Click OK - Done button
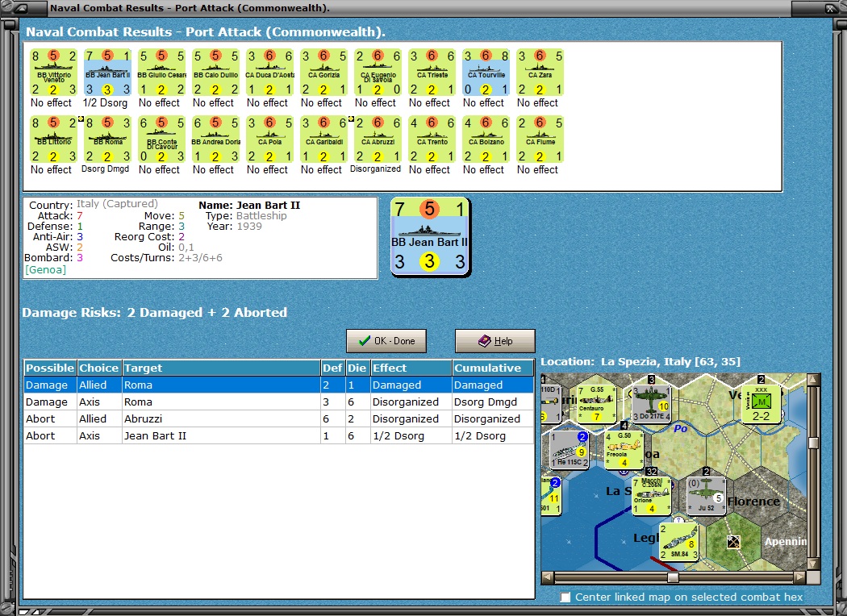Image resolution: width=847 pixels, height=616 pixels. point(386,341)
